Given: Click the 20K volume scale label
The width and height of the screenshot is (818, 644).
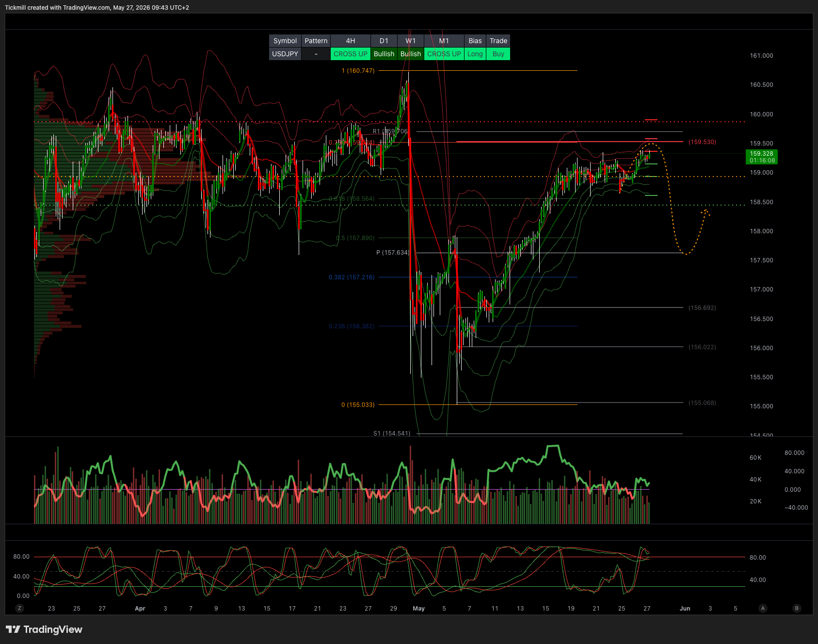Looking at the screenshot, I should [755, 501].
